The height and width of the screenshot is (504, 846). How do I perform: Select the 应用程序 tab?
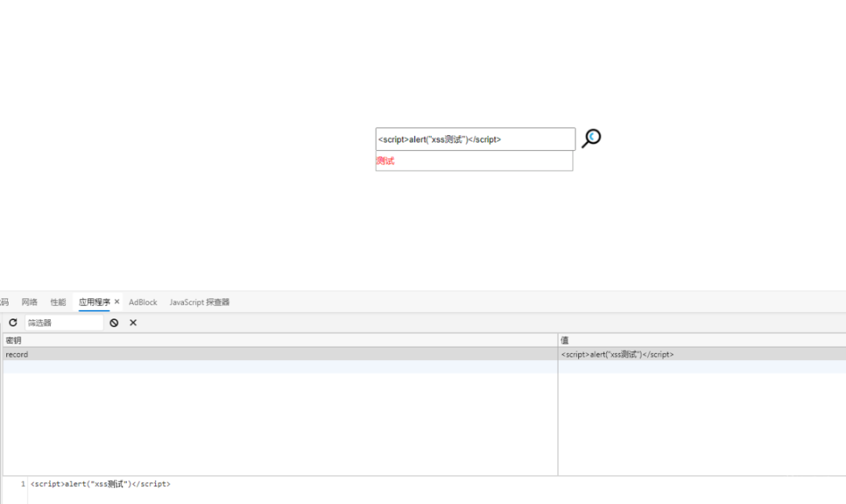point(95,302)
